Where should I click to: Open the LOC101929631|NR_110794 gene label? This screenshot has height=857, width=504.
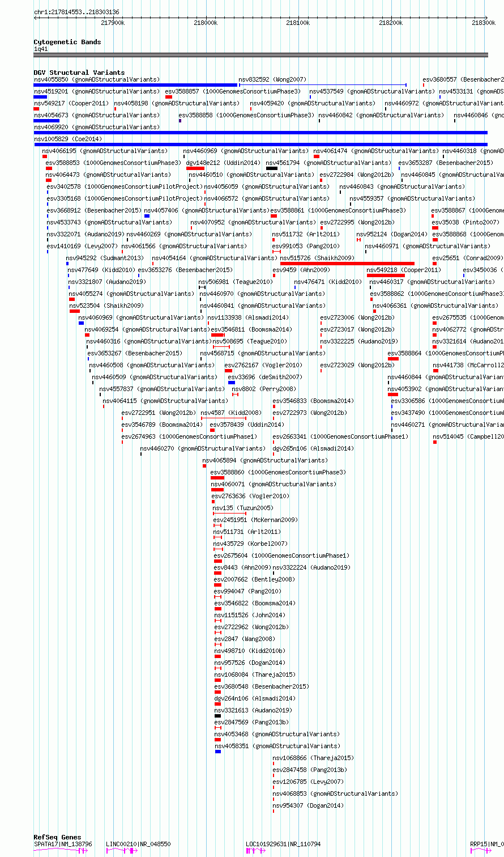coord(283,844)
